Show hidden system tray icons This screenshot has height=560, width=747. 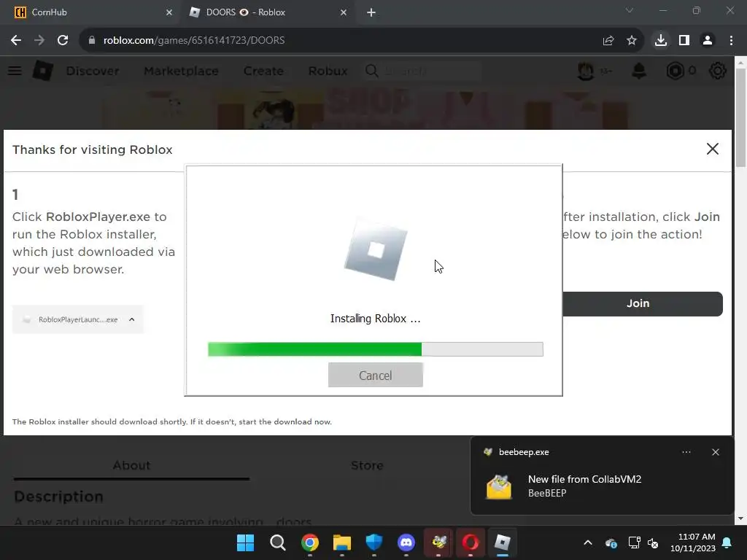pyautogui.click(x=588, y=542)
